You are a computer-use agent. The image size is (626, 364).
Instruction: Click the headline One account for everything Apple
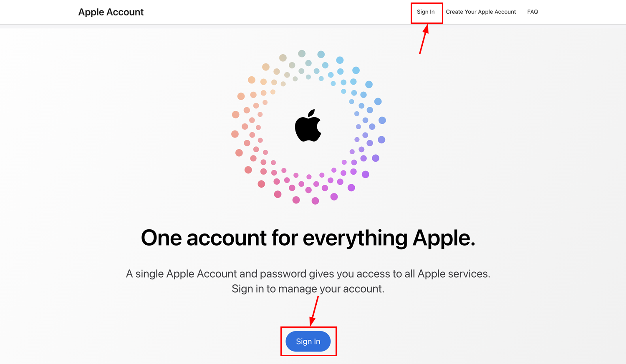point(308,238)
